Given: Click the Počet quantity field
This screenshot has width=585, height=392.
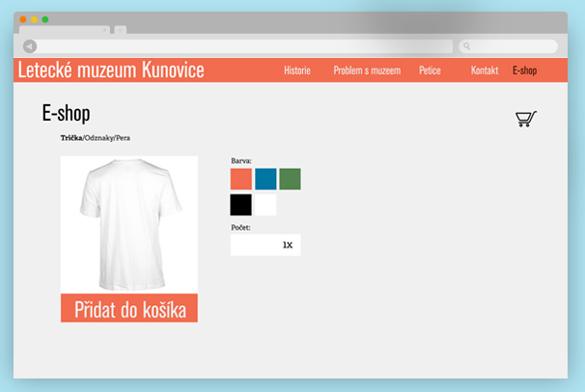Looking at the screenshot, I should (265, 245).
